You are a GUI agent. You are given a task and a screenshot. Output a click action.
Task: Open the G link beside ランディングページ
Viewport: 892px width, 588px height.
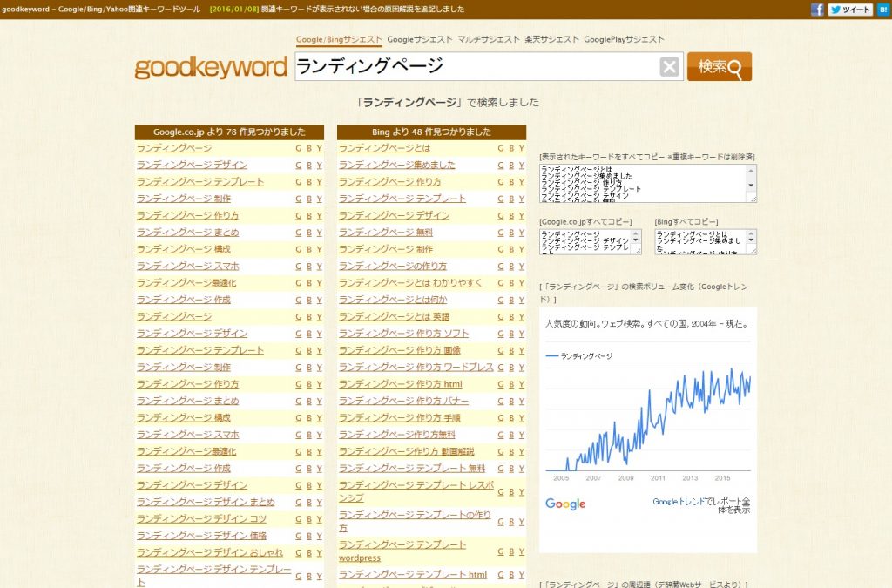coord(296,148)
